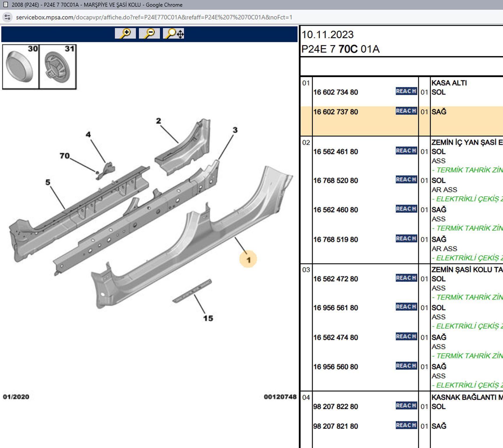The width and height of the screenshot is (503, 448).
Task: Click the zoom out magnifier icon
Action: pyautogui.click(x=149, y=34)
